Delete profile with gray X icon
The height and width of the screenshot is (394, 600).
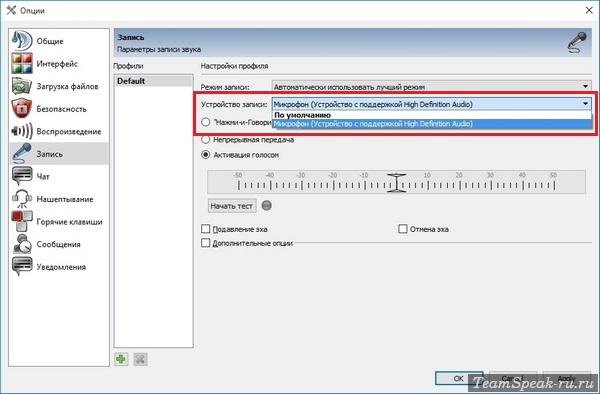click(x=140, y=359)
